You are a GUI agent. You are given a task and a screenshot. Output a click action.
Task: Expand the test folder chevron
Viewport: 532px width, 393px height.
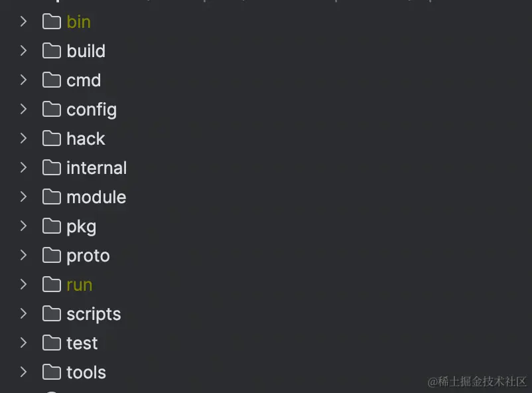[x=23, y=343]
